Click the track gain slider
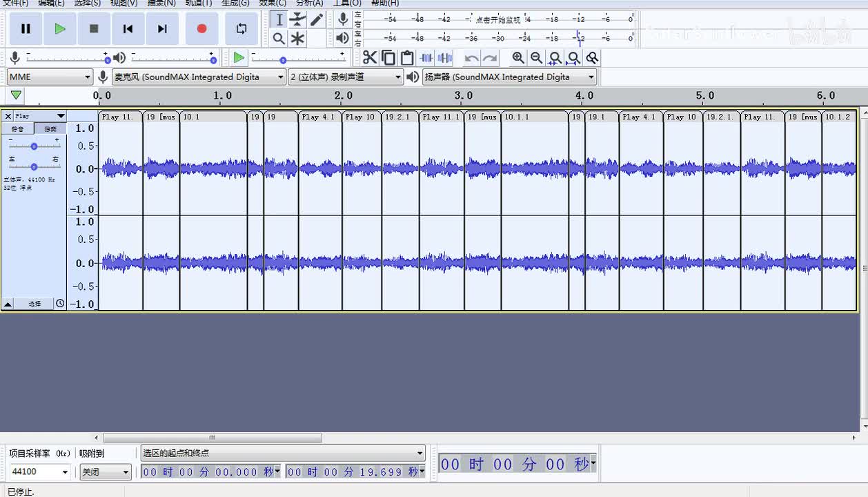This screenshot has width=868, height=497. click(x=34, y=146)
